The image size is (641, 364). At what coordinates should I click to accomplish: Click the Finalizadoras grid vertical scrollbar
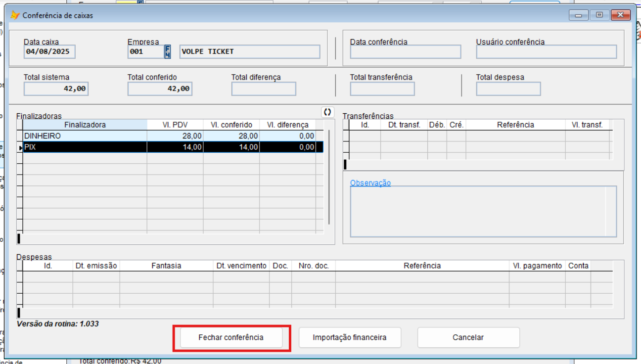[329, 178]
